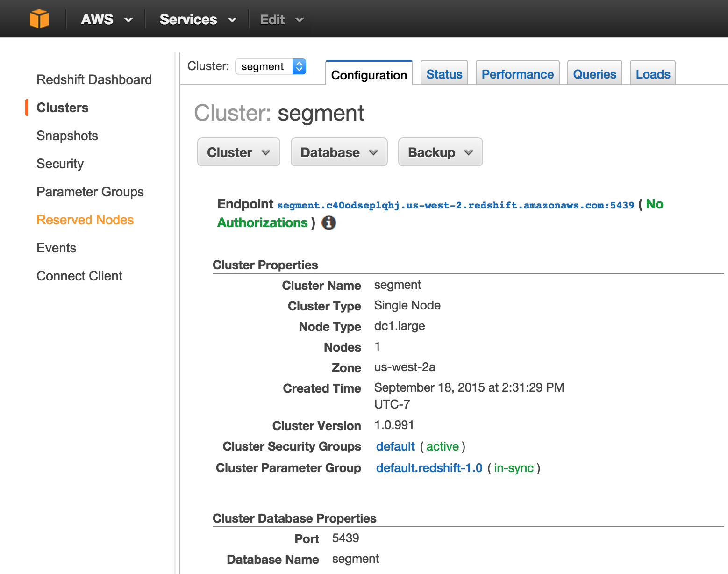
Task: Click the Cluster Type value Single Node
Action: coord(407,305)
